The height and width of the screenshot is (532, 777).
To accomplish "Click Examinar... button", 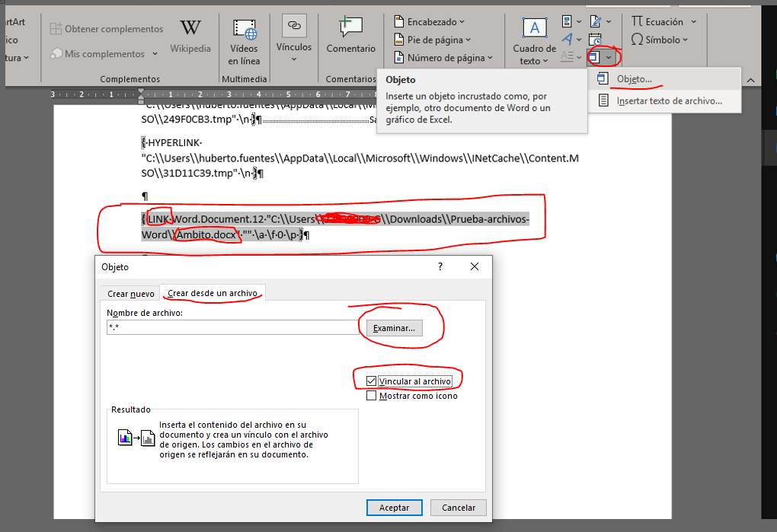I will (395, 328).
